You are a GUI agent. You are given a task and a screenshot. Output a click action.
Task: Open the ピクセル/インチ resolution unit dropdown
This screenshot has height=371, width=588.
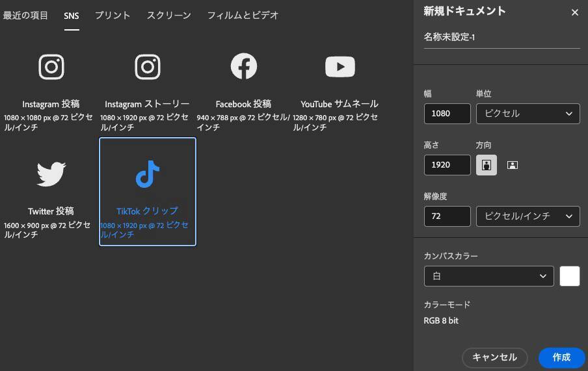(528, 216)
